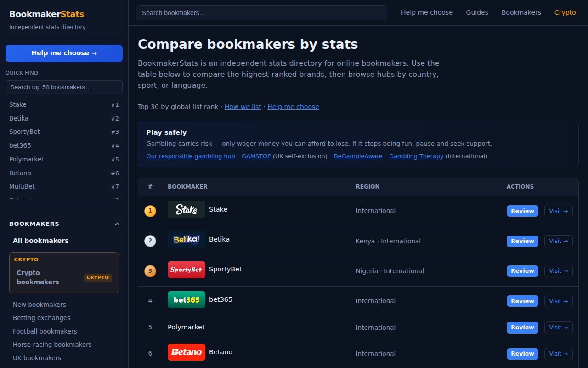The width and height of the screenshot is (588, 368).
Task: Select MultiBet in quick find list
Action: coord(64,186)
